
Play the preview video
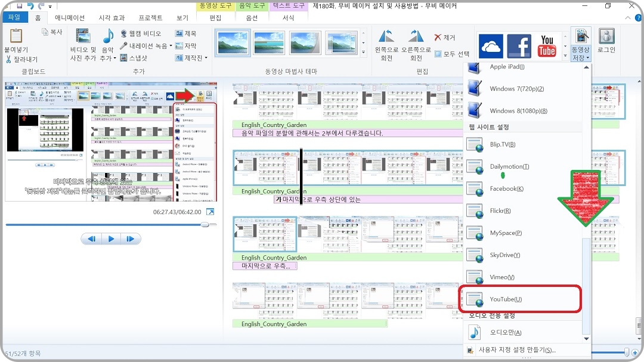coord(111,239)
